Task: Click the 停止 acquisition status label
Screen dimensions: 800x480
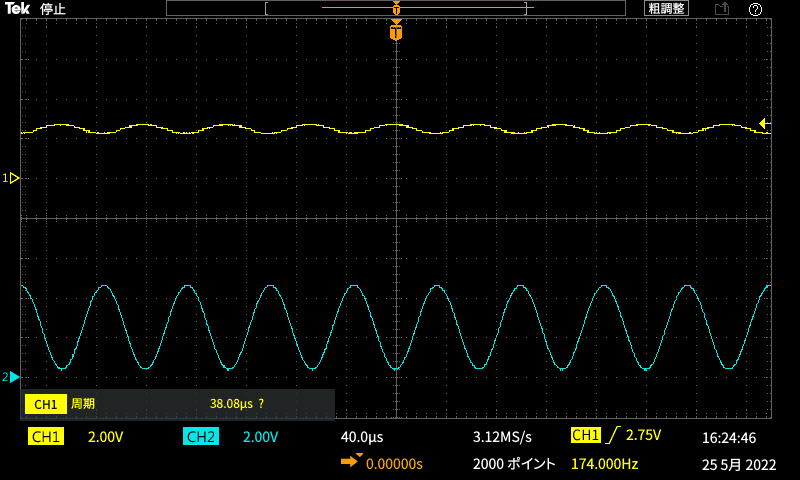Action: (53, 9)
